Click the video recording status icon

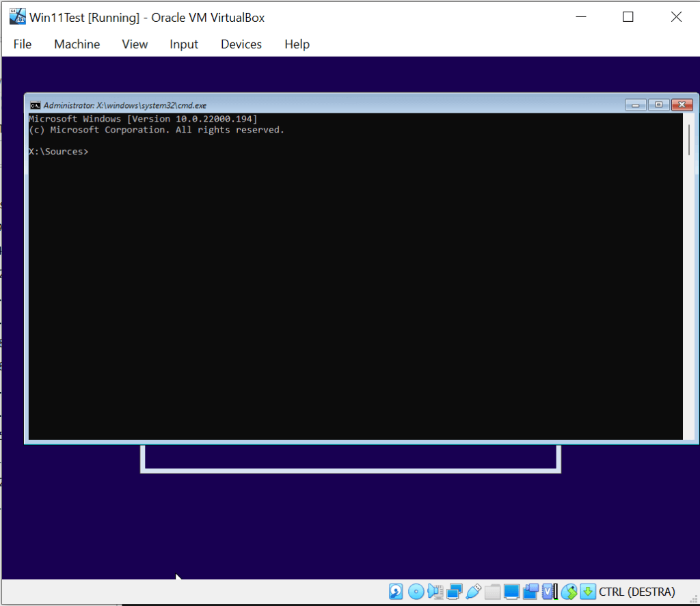[530, 592]
